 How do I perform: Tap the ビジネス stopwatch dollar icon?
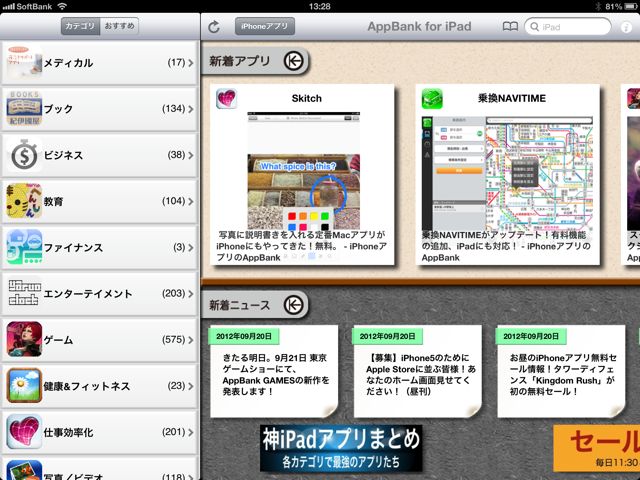point(24,155)
